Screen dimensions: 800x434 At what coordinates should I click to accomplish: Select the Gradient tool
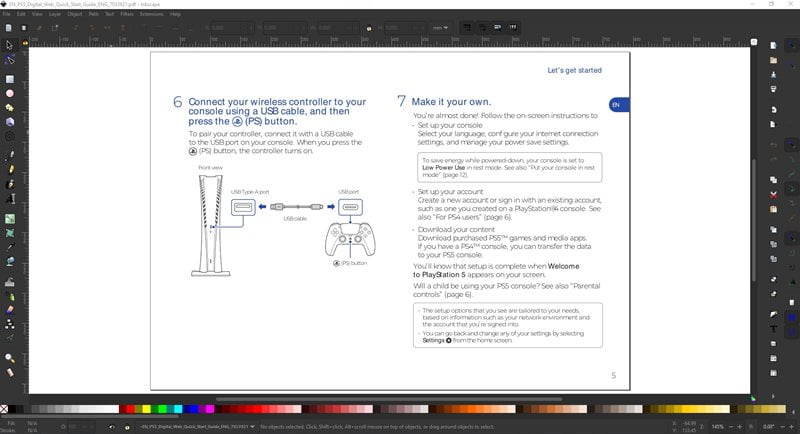click(x=9, y=219)
